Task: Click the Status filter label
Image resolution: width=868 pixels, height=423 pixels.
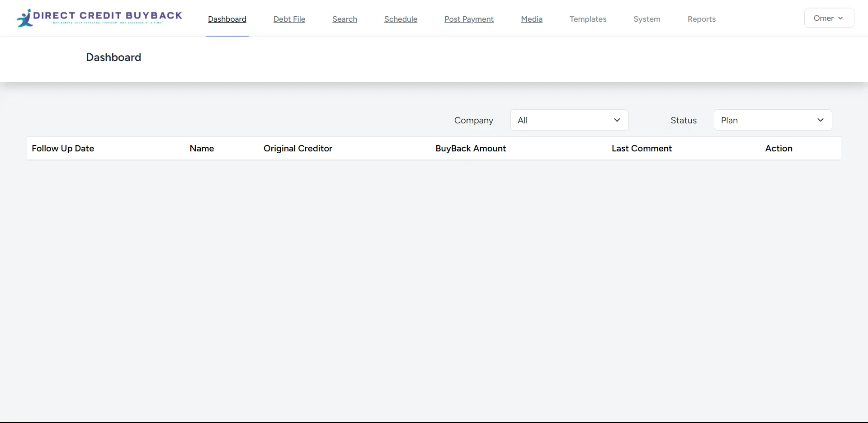Action: click(683, 121)
